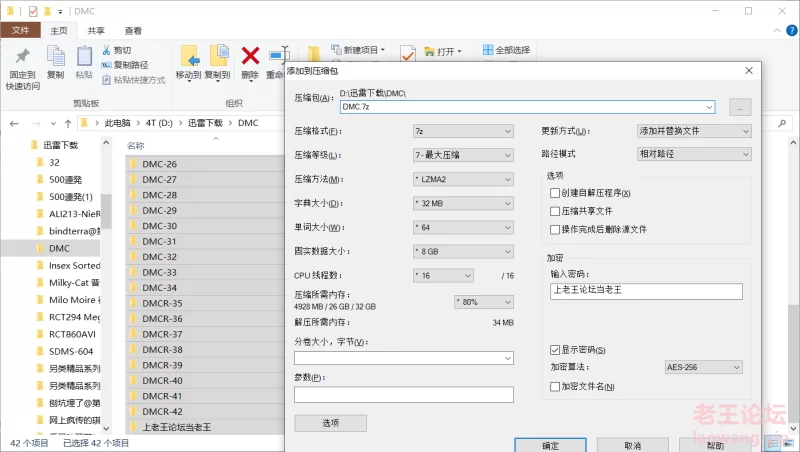This screenshot has width=800, height=452.
Task: Click the 移动到 move-to icon
Action: tap(188, 57)
